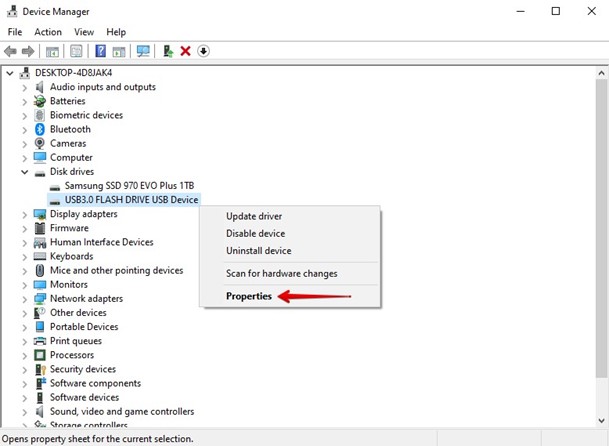The width and height of the screenshot is (609, 446).
Task: Expand the Portable Devices node
Action: pyautogui.click(x=24, y=328)
